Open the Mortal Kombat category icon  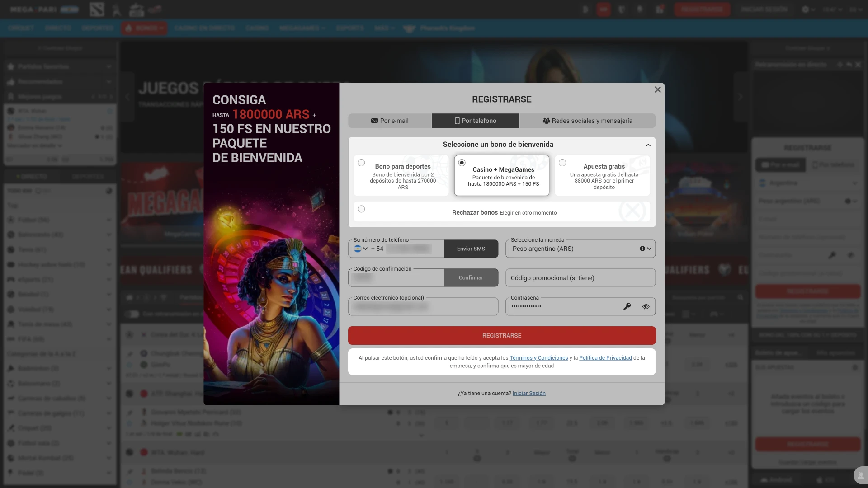[x=11, y=458]
